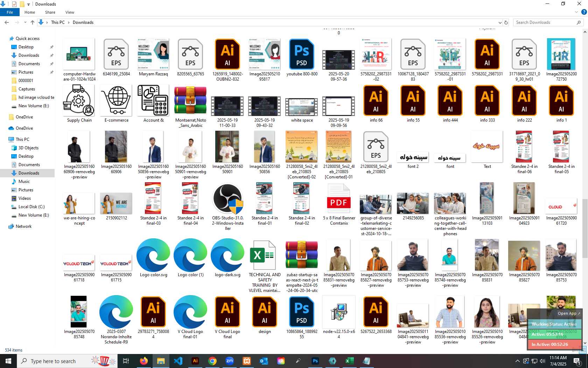The height and width of the screenshot is (368, 588).
Task: Select the V Cloud Logo final AI file
Action: coord(227,318)
